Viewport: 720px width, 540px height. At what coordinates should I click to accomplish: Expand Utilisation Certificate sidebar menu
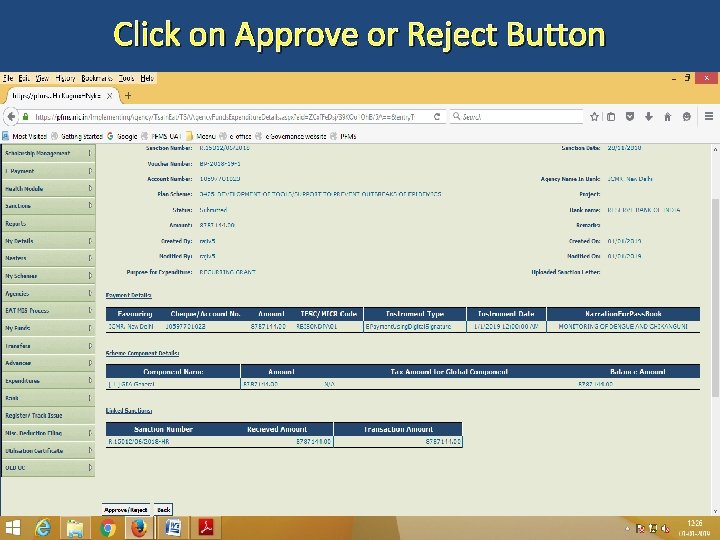tap(48, 450)
